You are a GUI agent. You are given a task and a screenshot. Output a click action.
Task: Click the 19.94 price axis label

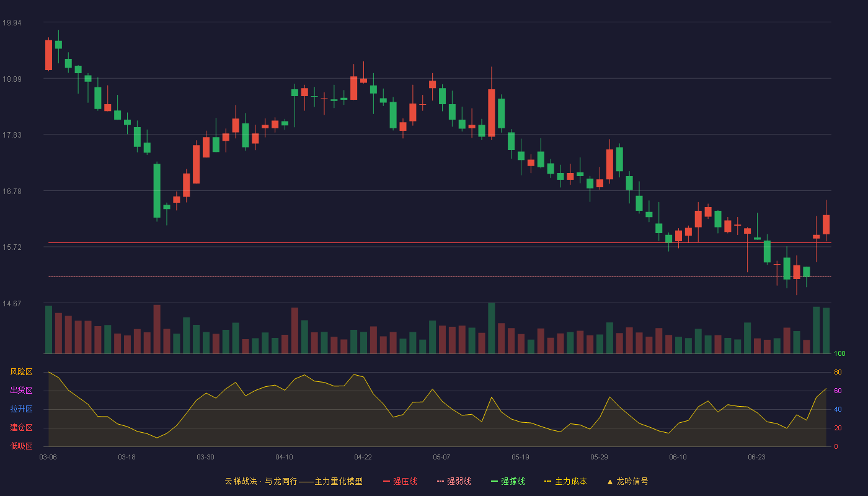tap(12, 23)
